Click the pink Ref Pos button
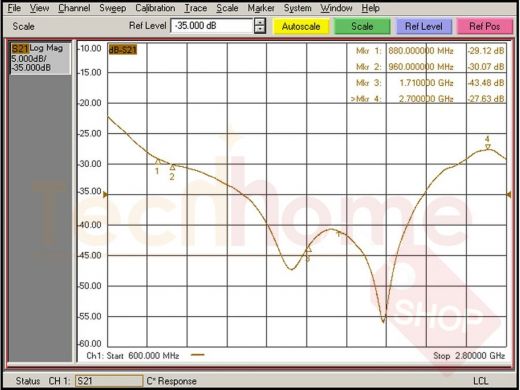Image resolution: width=520 pixels, height=390 pixels. (x=485, y=26)
